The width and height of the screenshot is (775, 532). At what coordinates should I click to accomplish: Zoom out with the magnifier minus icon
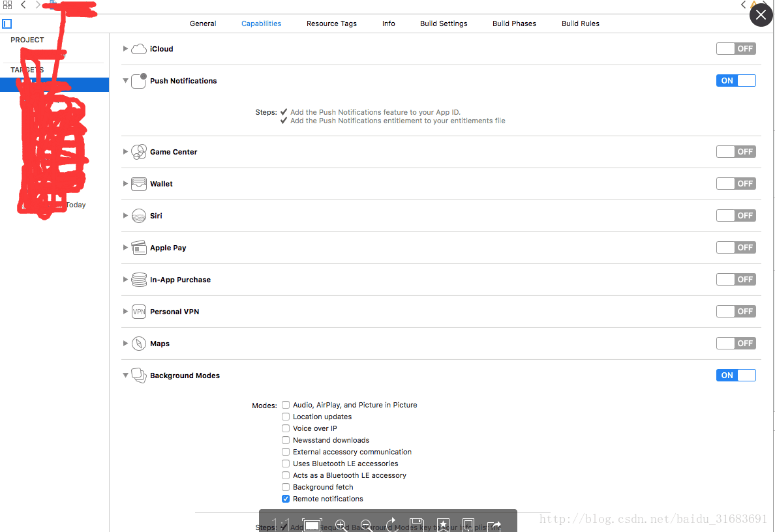[x=367, y=525]
